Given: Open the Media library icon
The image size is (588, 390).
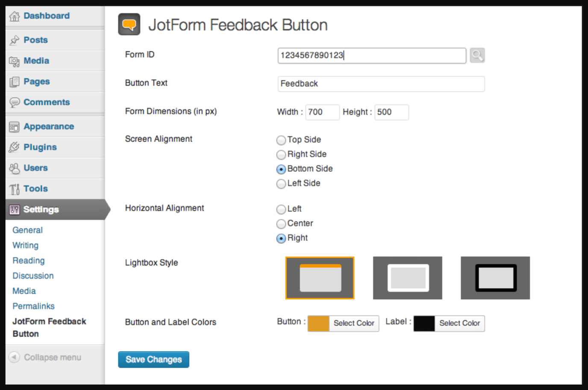Looking at the screenshot, I should tap(14, 60).
